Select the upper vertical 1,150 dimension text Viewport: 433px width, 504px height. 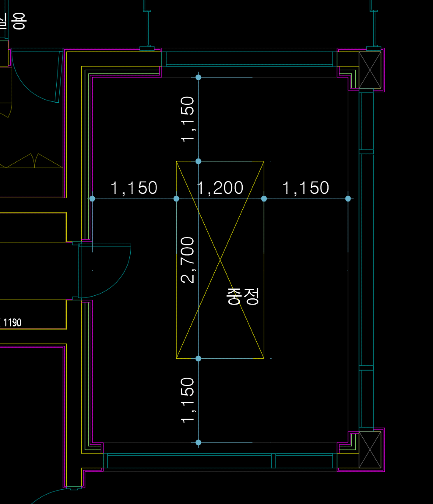187,119
